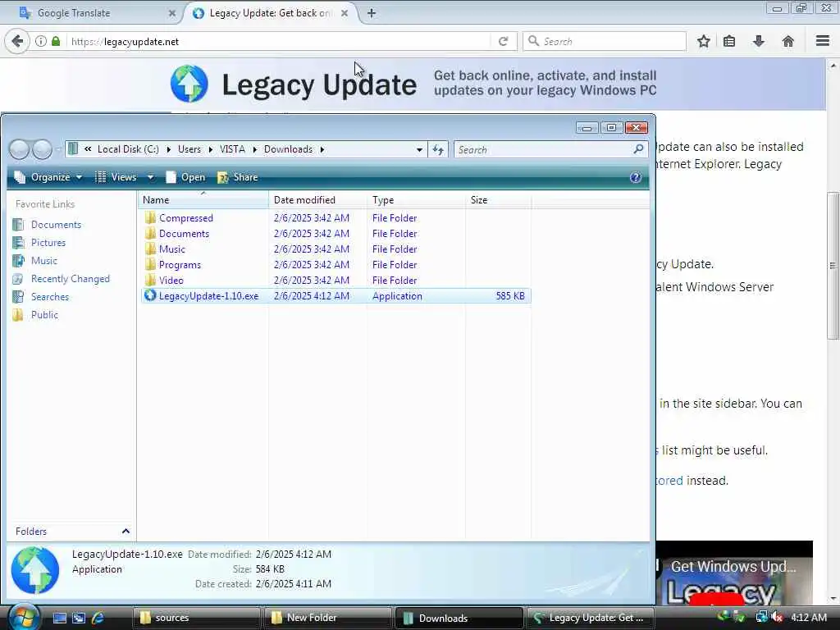Open Windows Start orb
The height and width of the screenshot is (630, 840).
tap(24, 617)
